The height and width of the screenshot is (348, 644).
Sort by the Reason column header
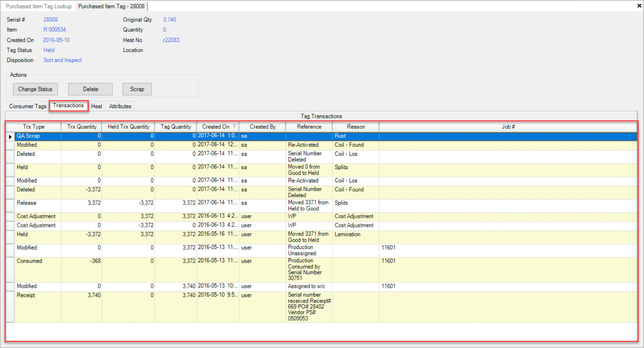356,127
